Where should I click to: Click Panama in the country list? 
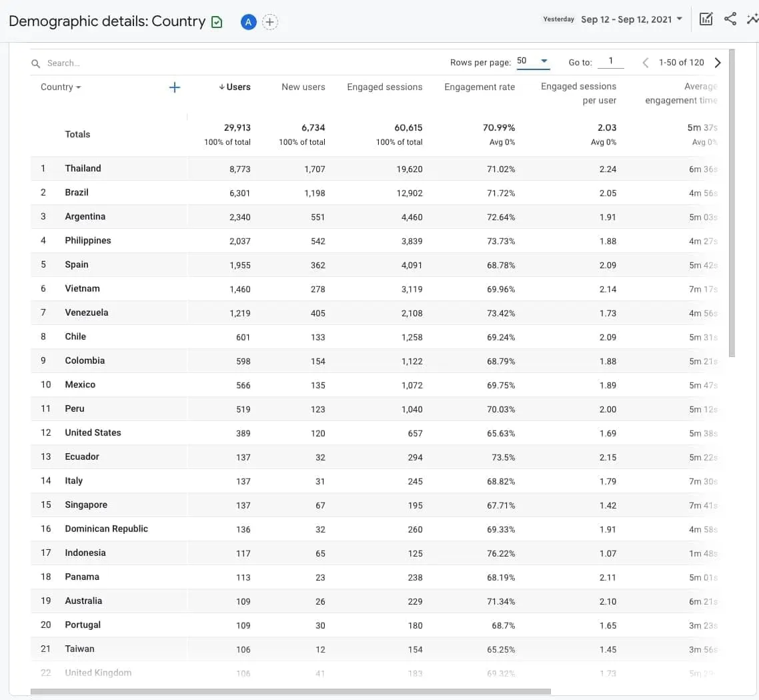tap(82, 577)
